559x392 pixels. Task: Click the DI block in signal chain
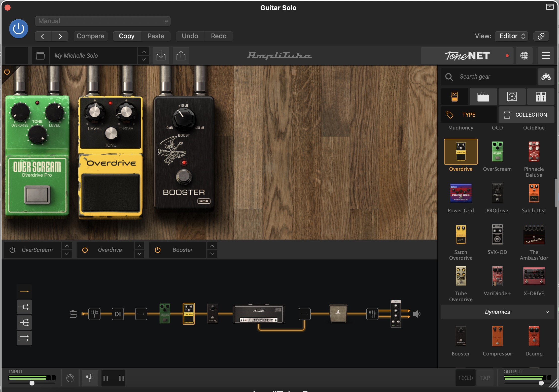pos(118,314)
